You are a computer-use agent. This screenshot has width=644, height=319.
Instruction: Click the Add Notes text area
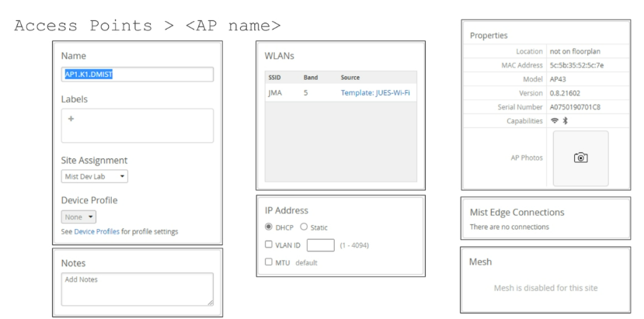(137, 289)
